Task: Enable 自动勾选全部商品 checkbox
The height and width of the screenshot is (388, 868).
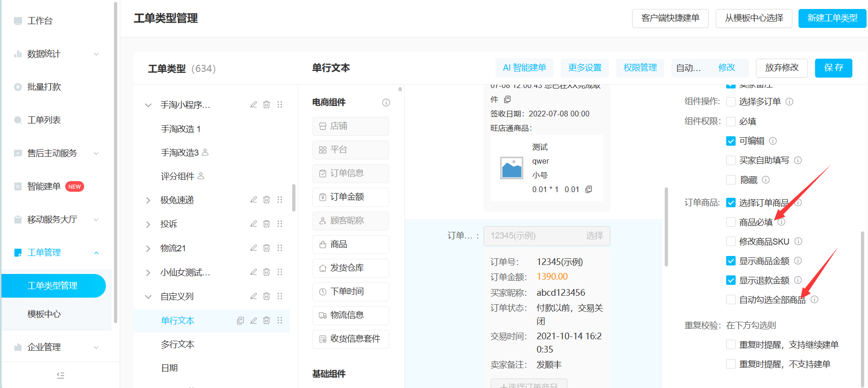Action: coord(731,300)
